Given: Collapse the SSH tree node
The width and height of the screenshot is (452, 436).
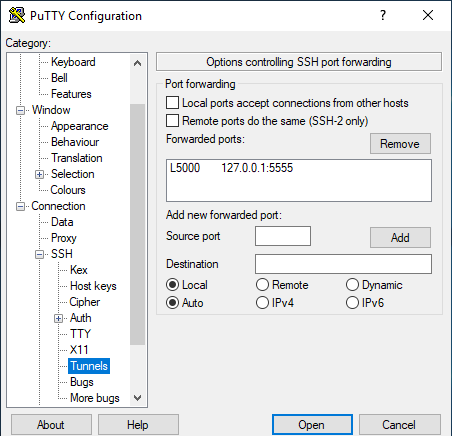Looking at the screenshot, I should coord(39,254).
